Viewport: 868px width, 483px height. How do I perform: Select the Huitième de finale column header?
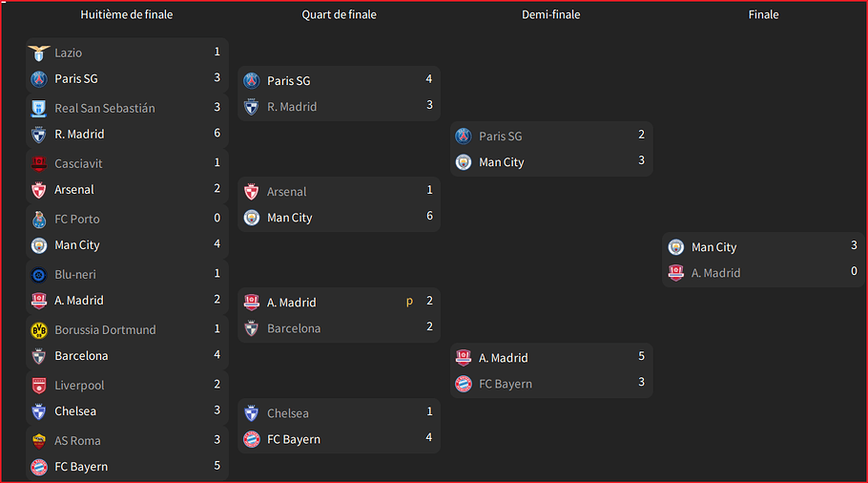pos(127,15)
